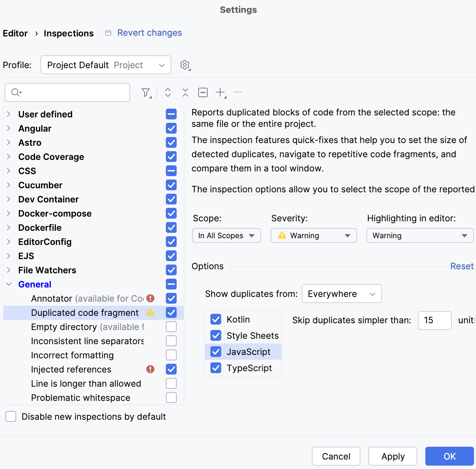Click the Editor breadcrumb
The height and width of the screenshot is (469, 476).
tap(15, 33)
